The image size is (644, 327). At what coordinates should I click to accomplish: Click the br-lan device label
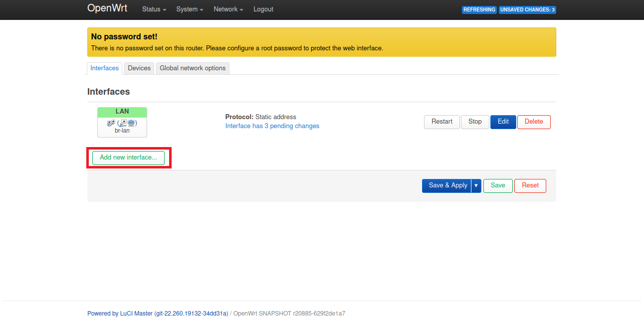point(122,131)
